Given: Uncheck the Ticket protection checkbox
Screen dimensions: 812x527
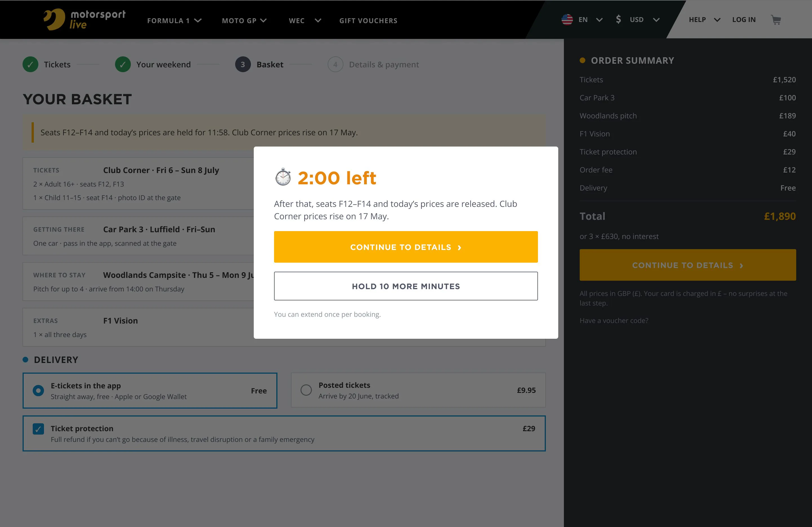Looking at the screenshot, I should click(38, 429).
